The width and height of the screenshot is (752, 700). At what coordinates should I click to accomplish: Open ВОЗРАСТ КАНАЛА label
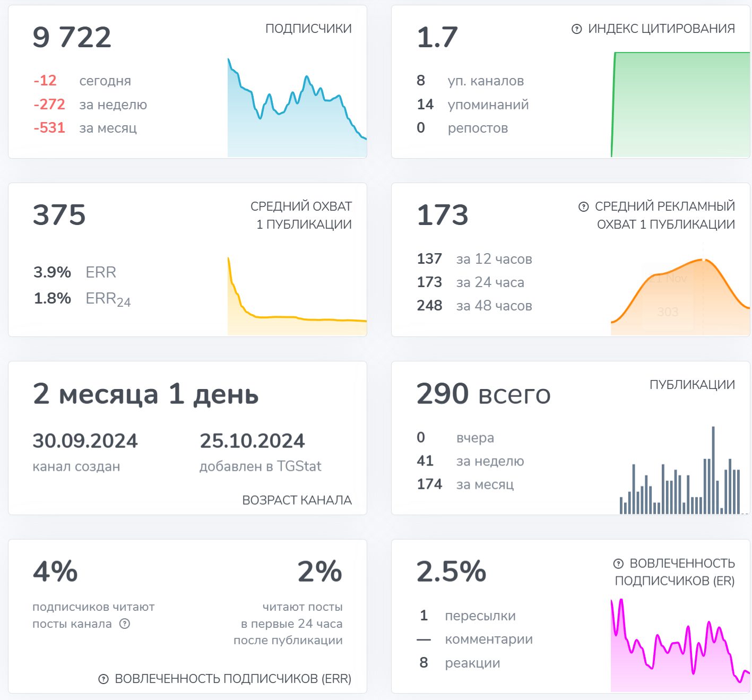pyautogui.click(x=297, y=500)
